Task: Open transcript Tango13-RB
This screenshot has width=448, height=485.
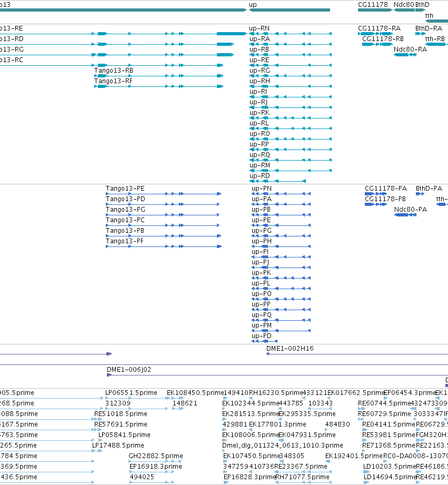Action: coord(114,71)
